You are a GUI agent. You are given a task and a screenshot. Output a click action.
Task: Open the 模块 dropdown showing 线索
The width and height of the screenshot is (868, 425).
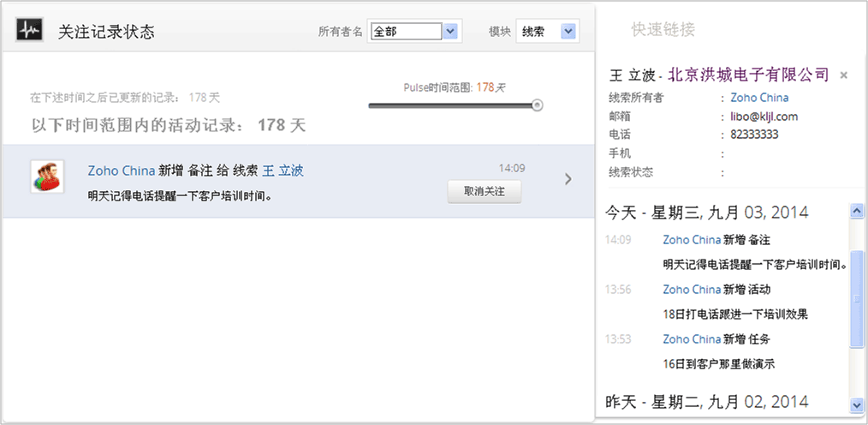(548, 32)
